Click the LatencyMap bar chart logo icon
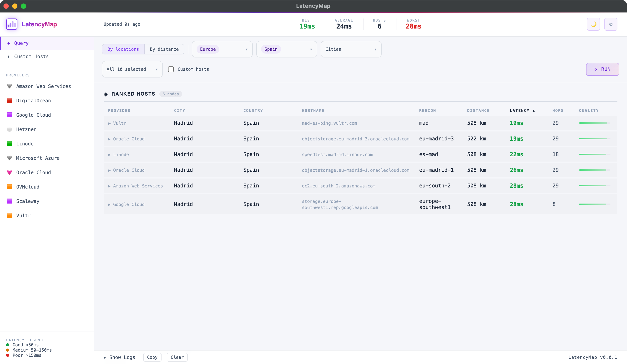The width and height of the screenshot is (627, 364). [12, 24]
